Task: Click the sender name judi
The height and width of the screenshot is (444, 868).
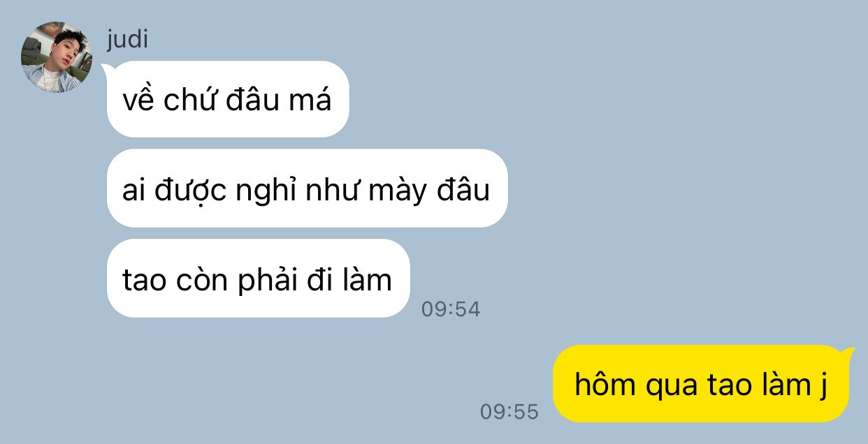Action: pos(127,39)
